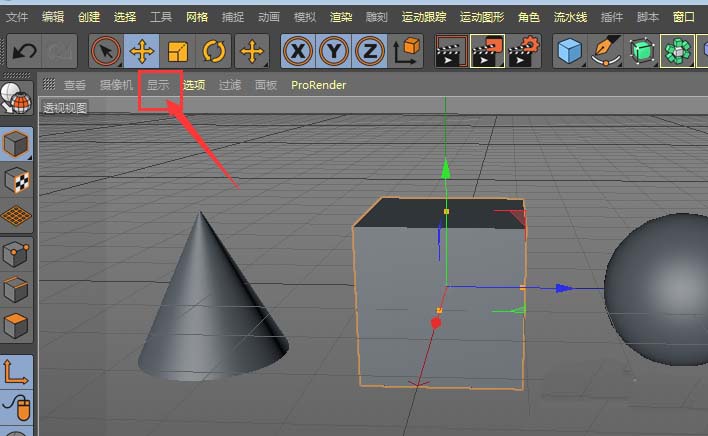Switch to Points mode
Screen dimensions: 708x436
[16, 254]
